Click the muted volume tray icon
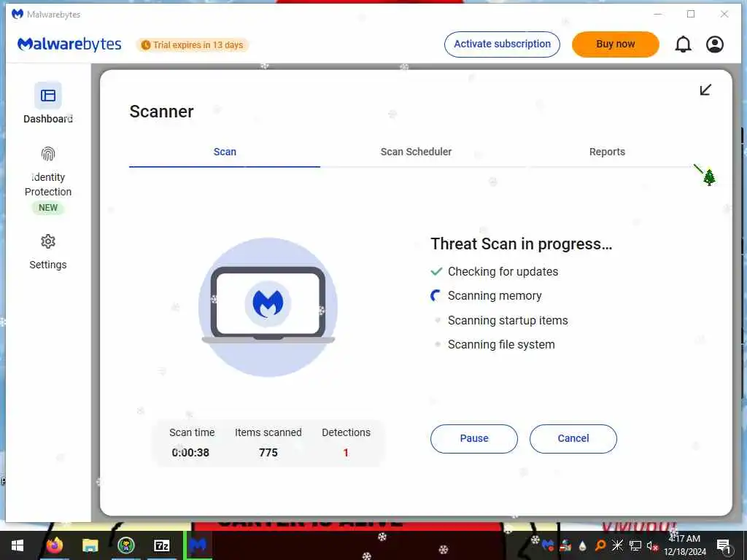 coord(652,545)
